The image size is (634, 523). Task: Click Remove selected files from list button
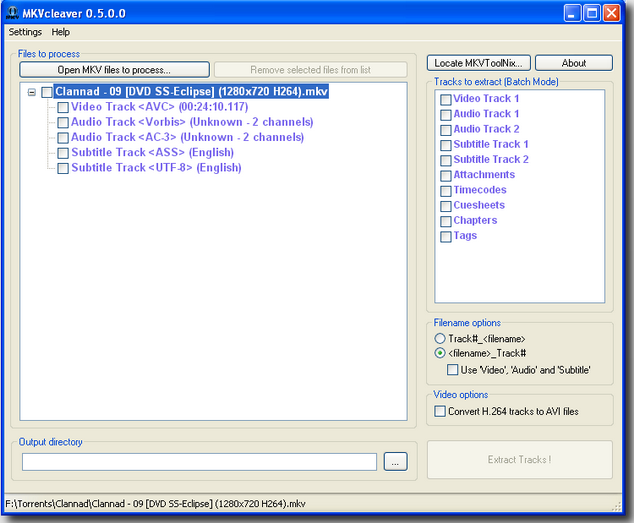click(310, 70)
